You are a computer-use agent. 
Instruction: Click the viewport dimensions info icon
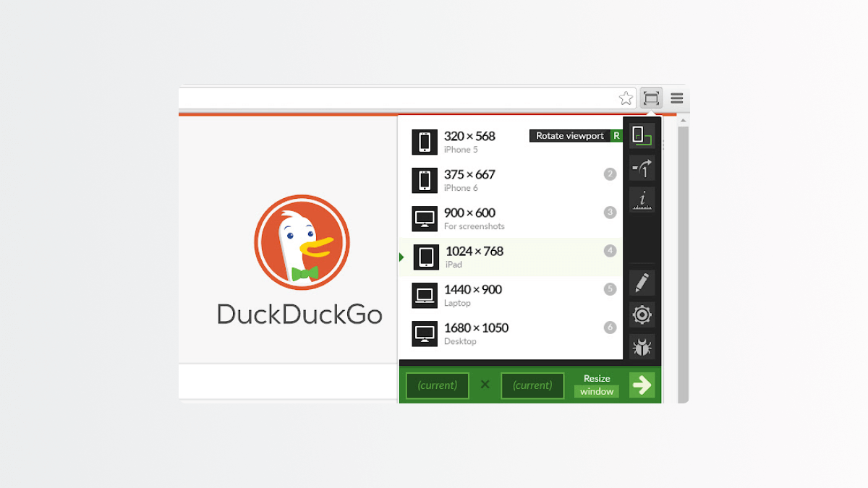(x=642, y=200)
